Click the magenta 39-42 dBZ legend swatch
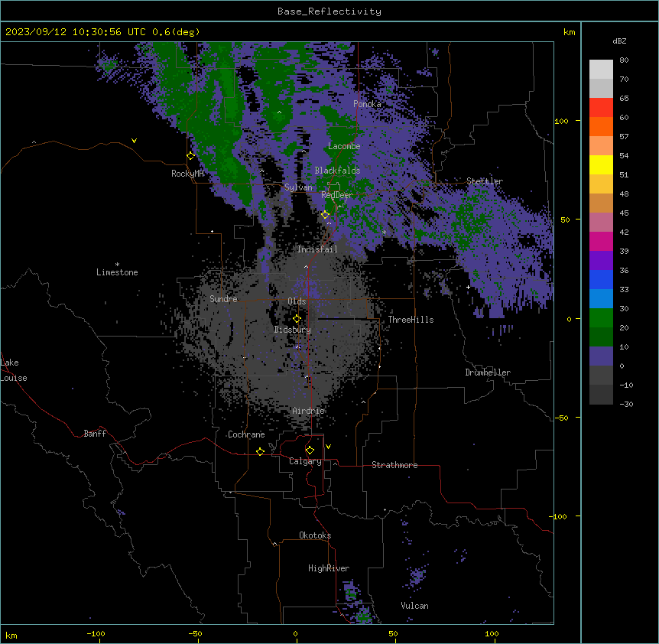The image size is (659, 644). coord(601,241)
